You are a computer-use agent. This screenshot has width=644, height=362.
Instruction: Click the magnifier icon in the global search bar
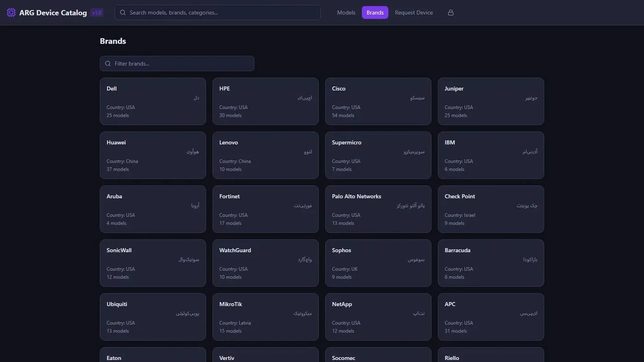[x=123, y=12]
